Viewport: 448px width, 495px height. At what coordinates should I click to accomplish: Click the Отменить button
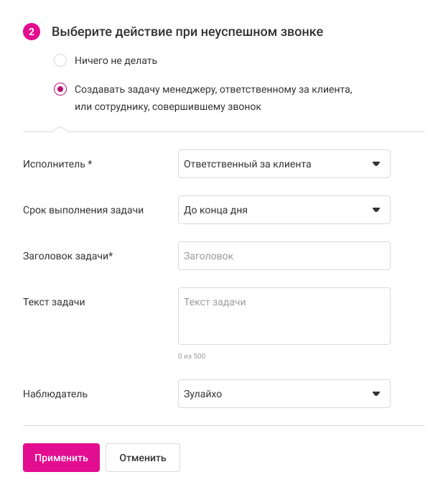tap(142, 458)
